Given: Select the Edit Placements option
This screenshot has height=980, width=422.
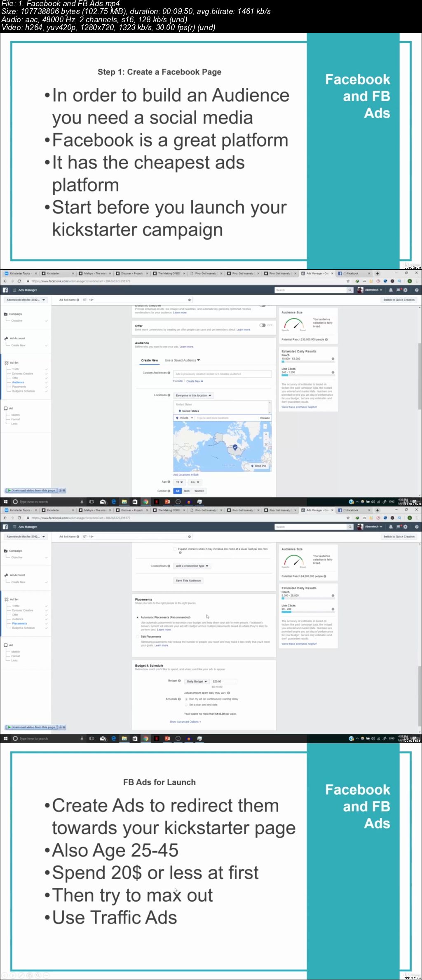Looking at the screenshot, I should pyautogui.click(x=137, y=637).
